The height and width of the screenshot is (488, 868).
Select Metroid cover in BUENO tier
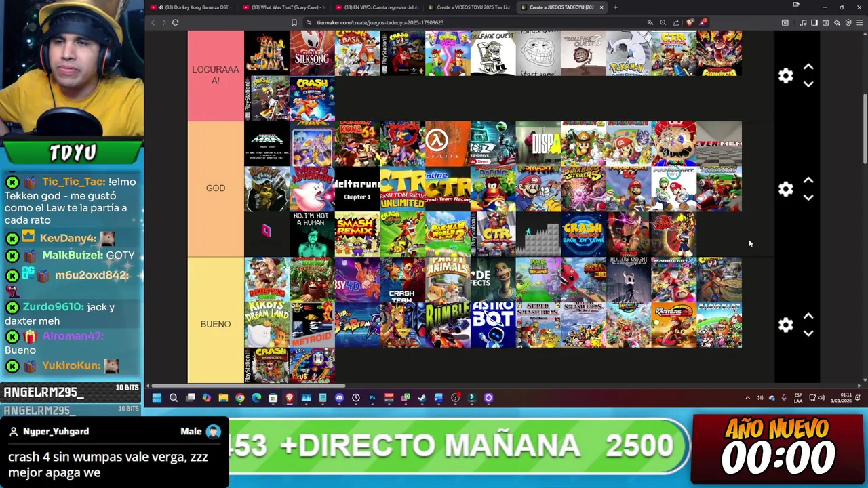click(x=312, y=325)
